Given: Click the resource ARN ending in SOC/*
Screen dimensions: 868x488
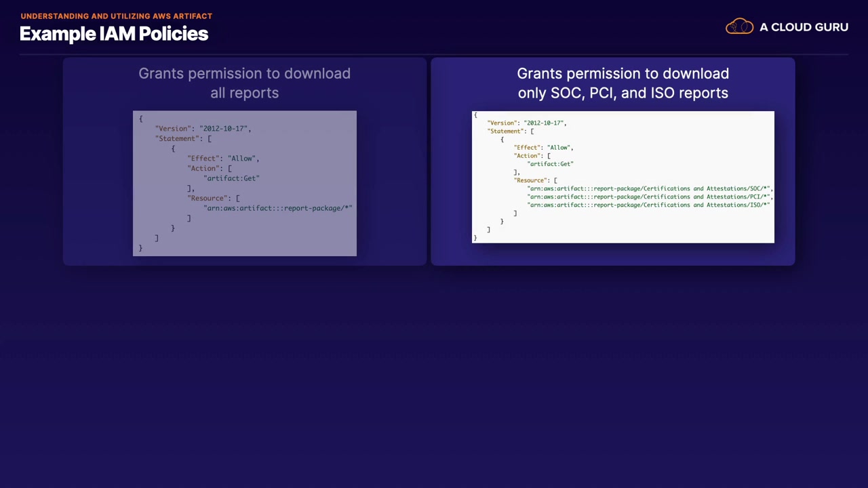Looking at the screenshot, I should click(x=650, y=188).
